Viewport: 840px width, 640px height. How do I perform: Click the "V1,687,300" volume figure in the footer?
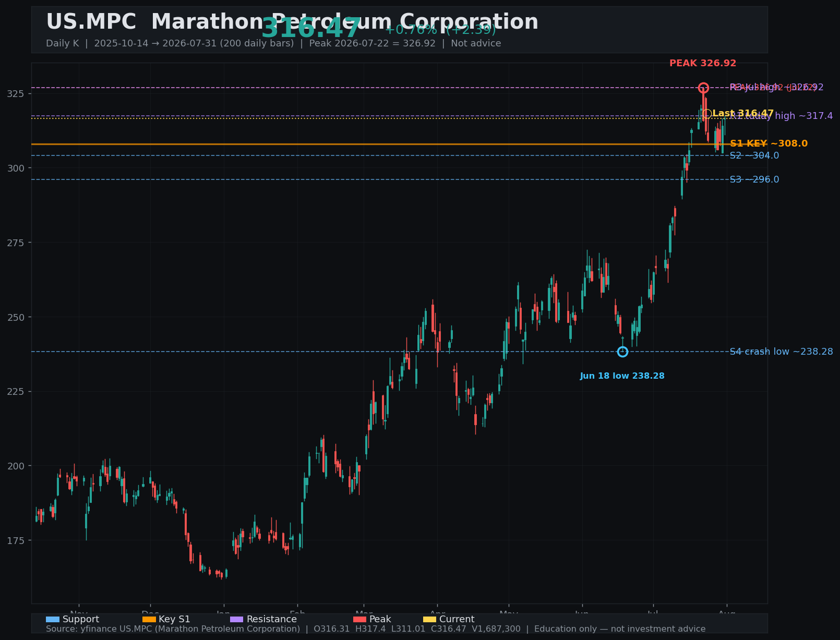(x=496, y=629)
